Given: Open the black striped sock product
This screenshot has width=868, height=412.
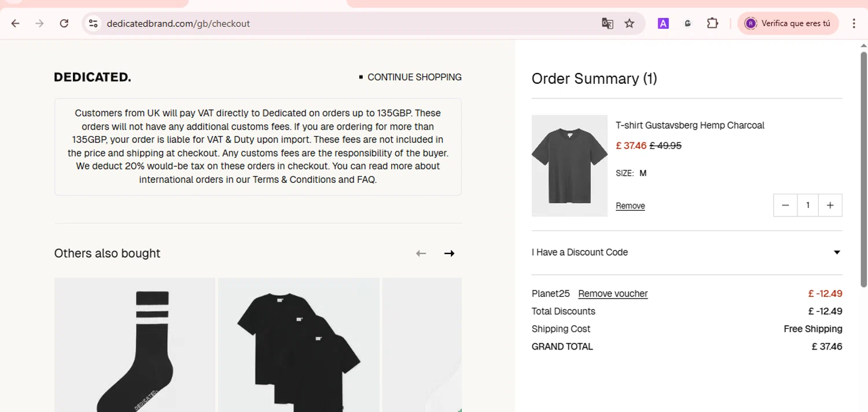Looking at the screenshot, I should pyautogui.click(x=135, y=345).
